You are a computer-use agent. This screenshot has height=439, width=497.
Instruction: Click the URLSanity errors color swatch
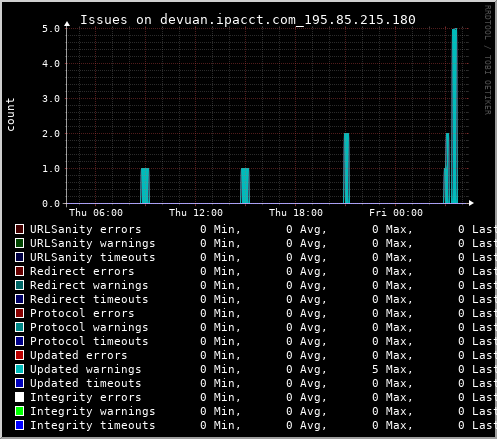[x=19, y=229]
